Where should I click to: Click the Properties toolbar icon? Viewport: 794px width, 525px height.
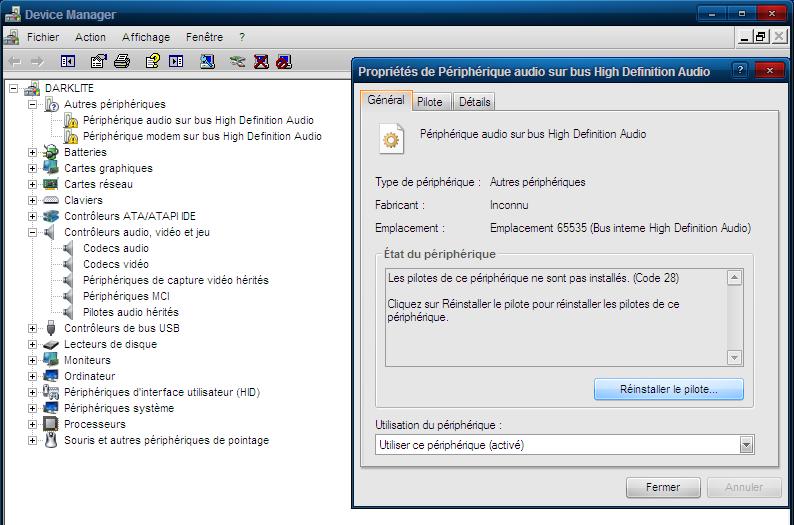coord(98,61)
